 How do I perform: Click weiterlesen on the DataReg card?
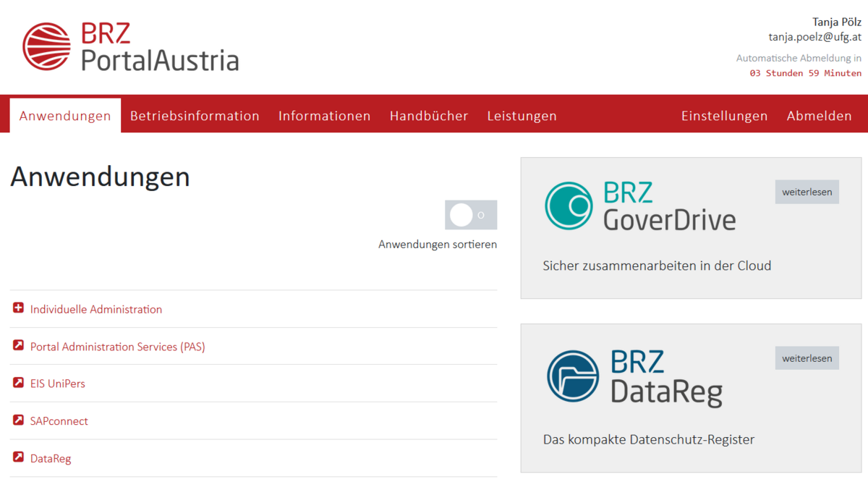(807, 358)
